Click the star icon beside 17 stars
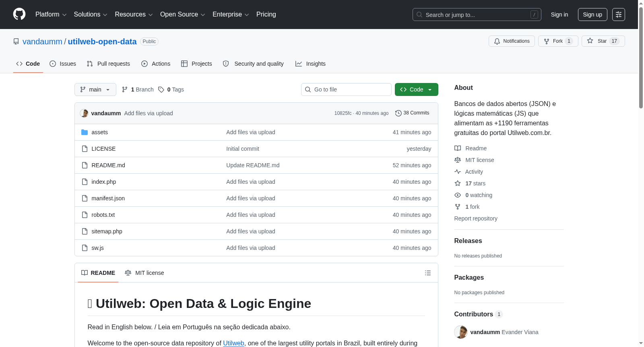The height and width of the screenshot is (347, 644). 458,183
